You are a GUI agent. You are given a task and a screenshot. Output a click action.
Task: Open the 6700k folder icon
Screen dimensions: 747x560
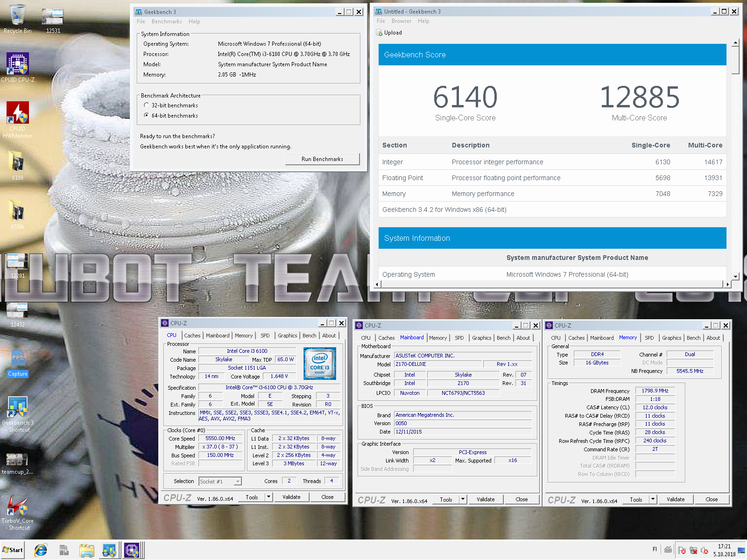18,215
